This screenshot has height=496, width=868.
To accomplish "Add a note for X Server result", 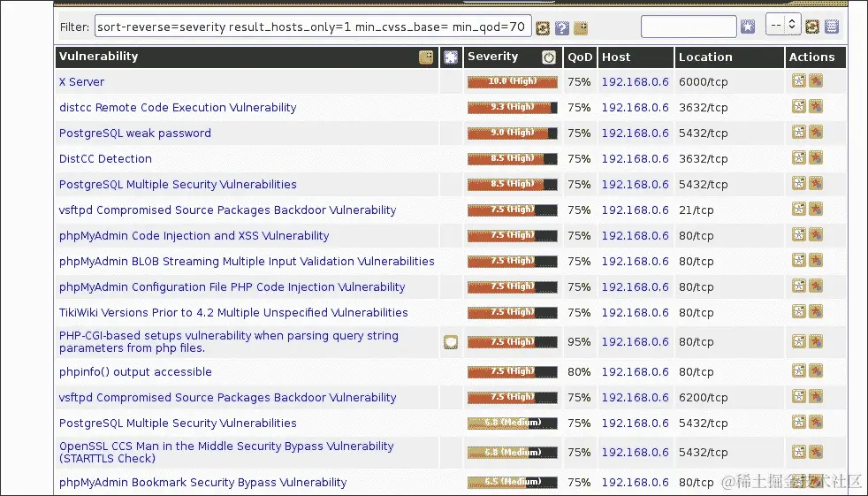I will click(x=798, y=80).
